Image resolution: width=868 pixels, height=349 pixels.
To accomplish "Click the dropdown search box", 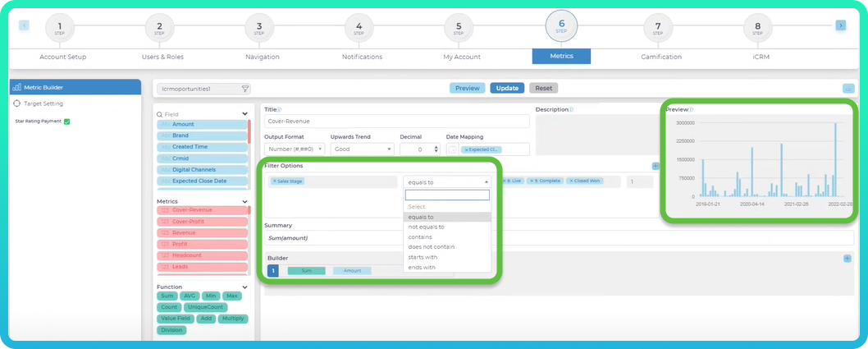I will click(x=447, y=195).
